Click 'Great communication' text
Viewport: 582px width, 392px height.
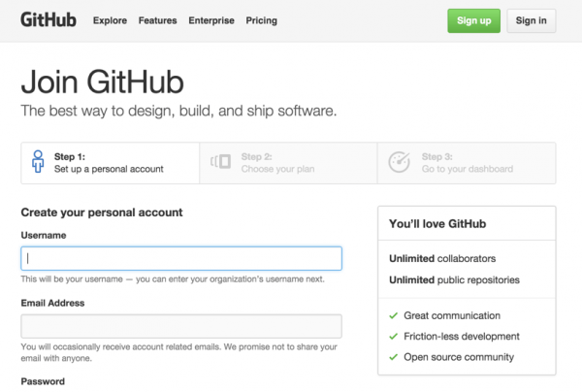click(452, 316)
